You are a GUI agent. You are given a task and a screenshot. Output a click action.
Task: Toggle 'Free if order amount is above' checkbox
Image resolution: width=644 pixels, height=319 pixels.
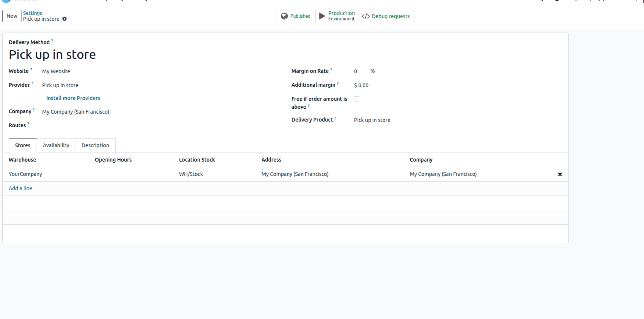click(357, 99)
